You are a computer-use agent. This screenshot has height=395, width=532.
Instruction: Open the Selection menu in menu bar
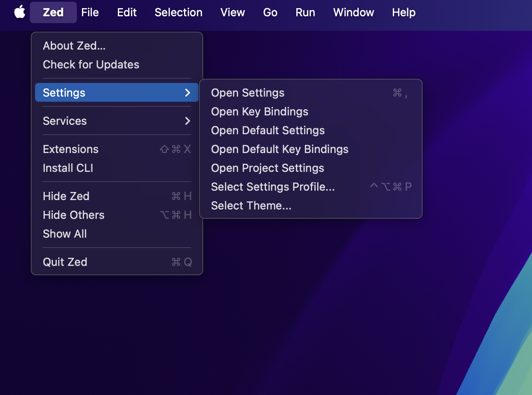(x=178, y=12)
